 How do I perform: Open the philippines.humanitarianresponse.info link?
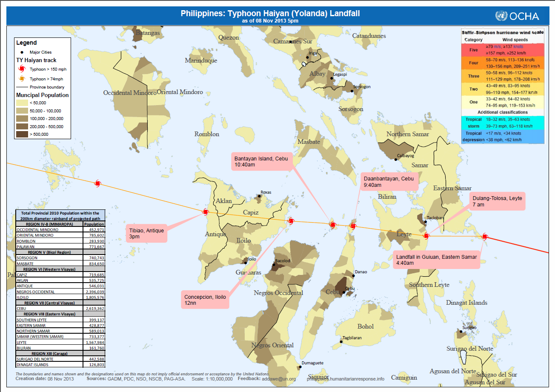pos(345,378)
